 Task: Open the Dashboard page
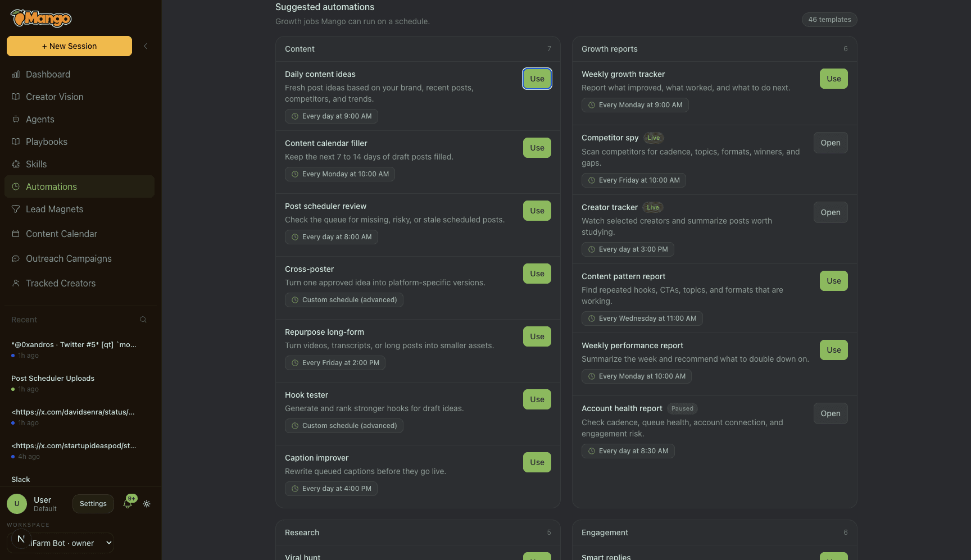[79, 74]
